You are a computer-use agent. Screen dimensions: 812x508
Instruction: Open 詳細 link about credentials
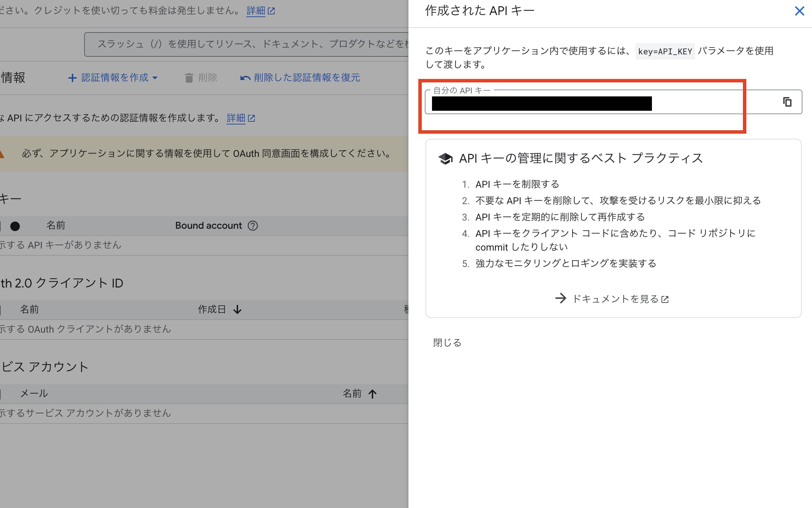pyautogui.click(x=236, y=118)
